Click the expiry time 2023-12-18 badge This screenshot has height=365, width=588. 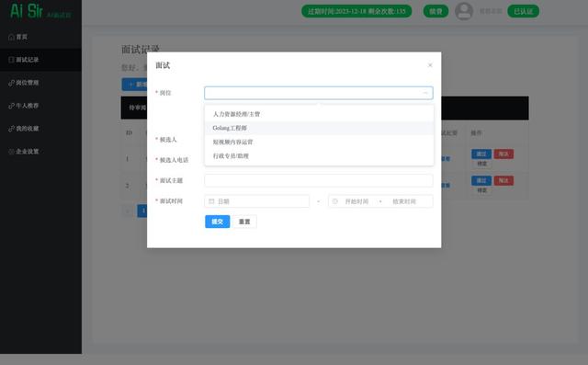(x=356, y=11)
